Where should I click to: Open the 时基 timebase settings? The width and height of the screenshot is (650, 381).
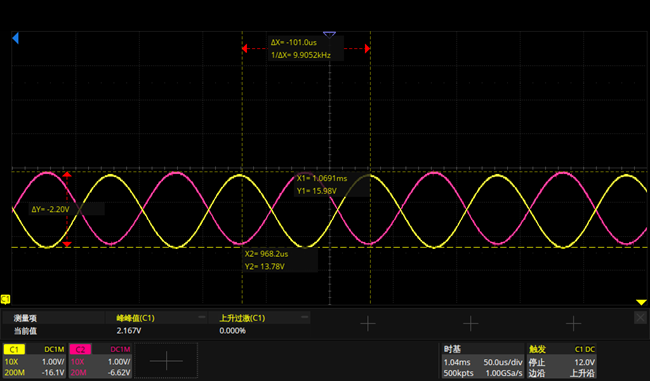click(452, 349)
